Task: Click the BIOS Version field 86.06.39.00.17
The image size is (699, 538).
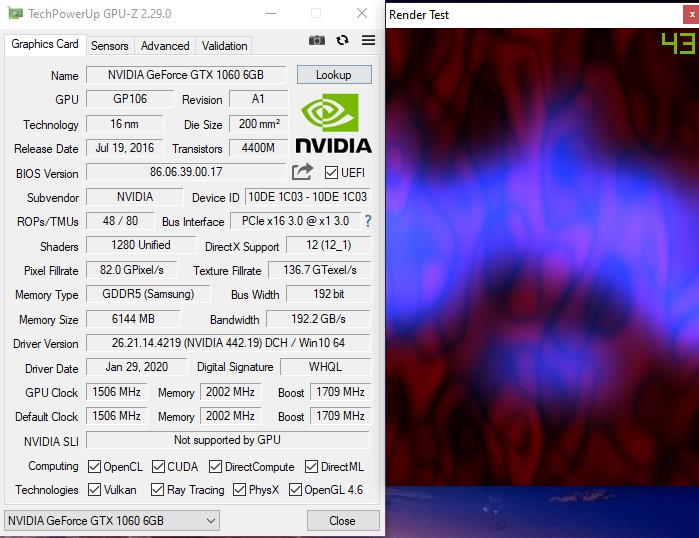Action: click(x=186, y=172)
